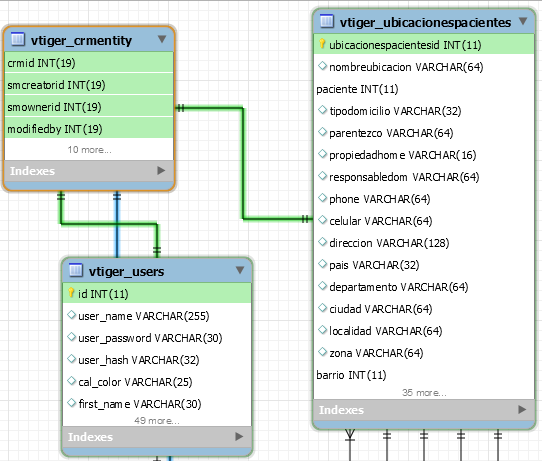Click diamond icon next to nombreubicacion column
The height and width of the screenshot is (461, 542).
tap(323, 66)
